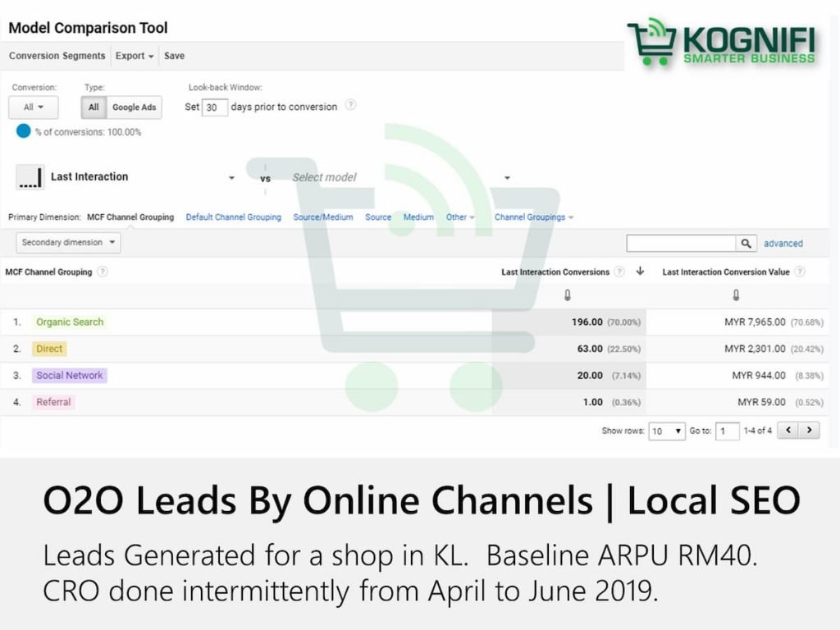Click the look-back window days field
The image size is (840, 630).
214,107
